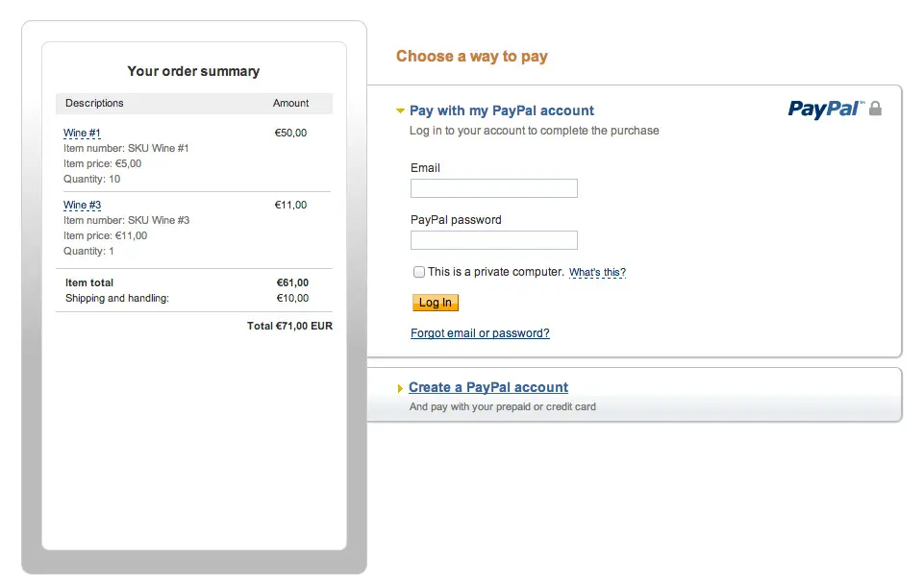
Task: Click the Descriptions column header
Action: click(94, 103)
